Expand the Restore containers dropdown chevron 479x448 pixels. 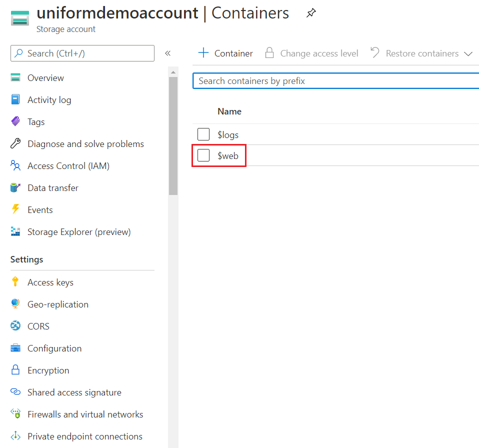click(468, 53)
